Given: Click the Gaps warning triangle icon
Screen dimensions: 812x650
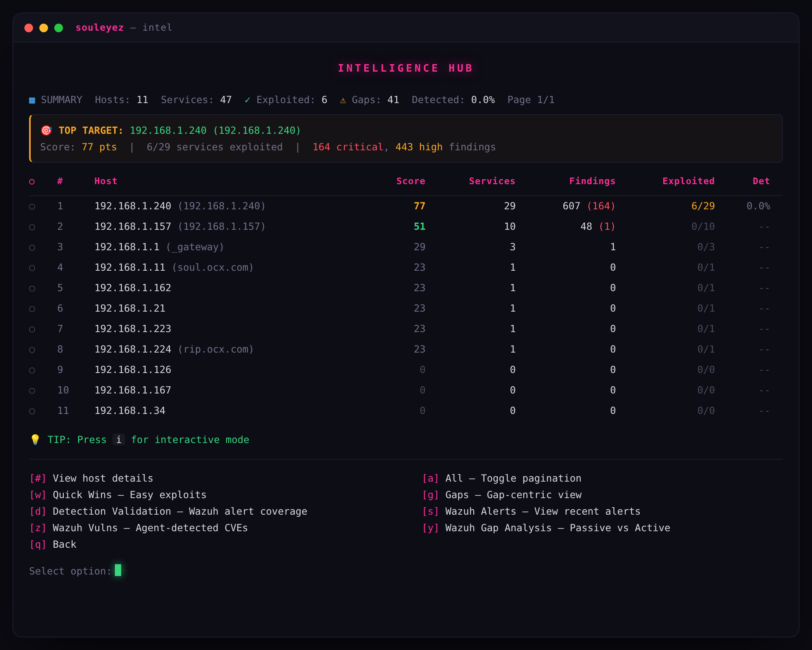Looking at the screenshot, I should (343, 100).
